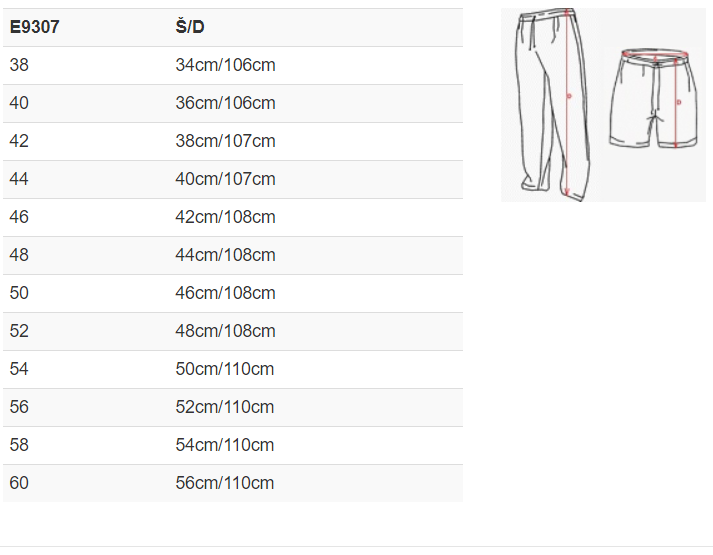Select the size 52 row label
This screenshot has width=713, height=555.
coord(19,331)
